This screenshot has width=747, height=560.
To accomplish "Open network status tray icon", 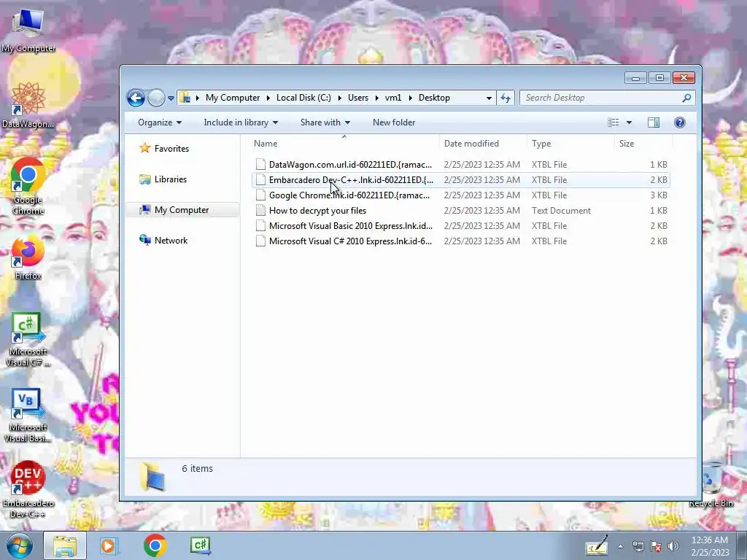I will pos(638,547).
